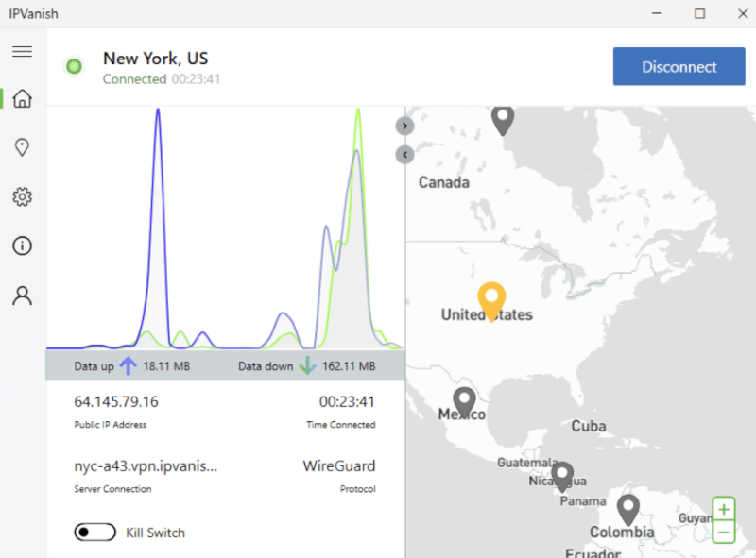The image size is (756, 558).
Task: Zoom out on the map
Action: [724, 533]
